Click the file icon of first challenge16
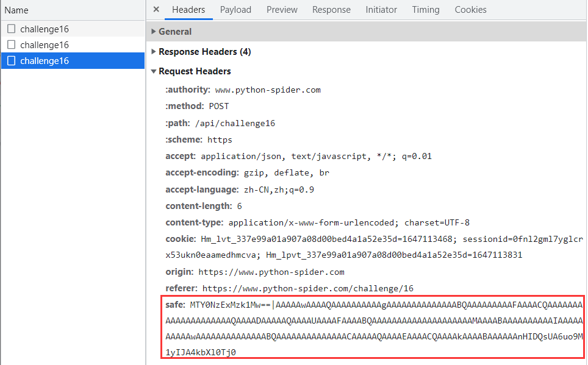588x365 pixels. (11, 29)
